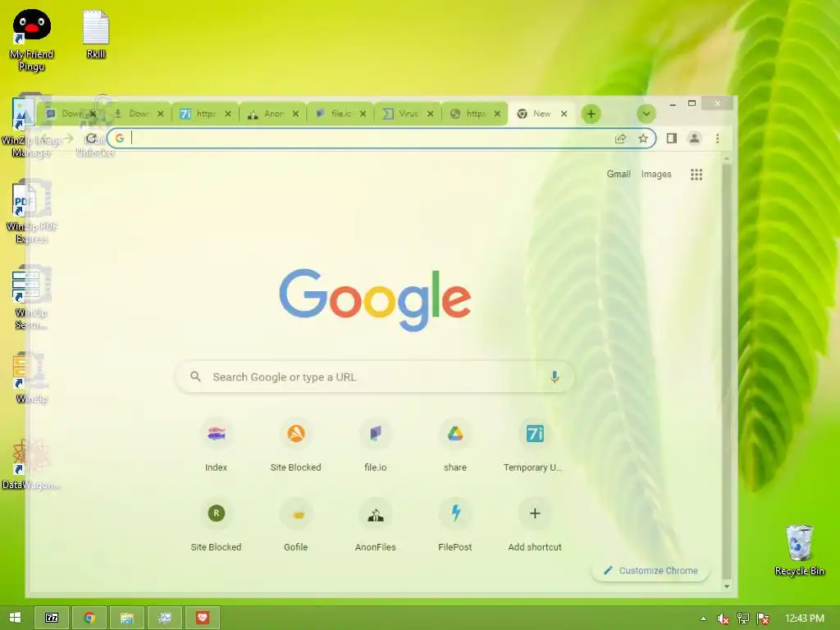Open the Chrome profile avatar menu
The height and width of the screenshot is (630, 840).
(694, 139)
